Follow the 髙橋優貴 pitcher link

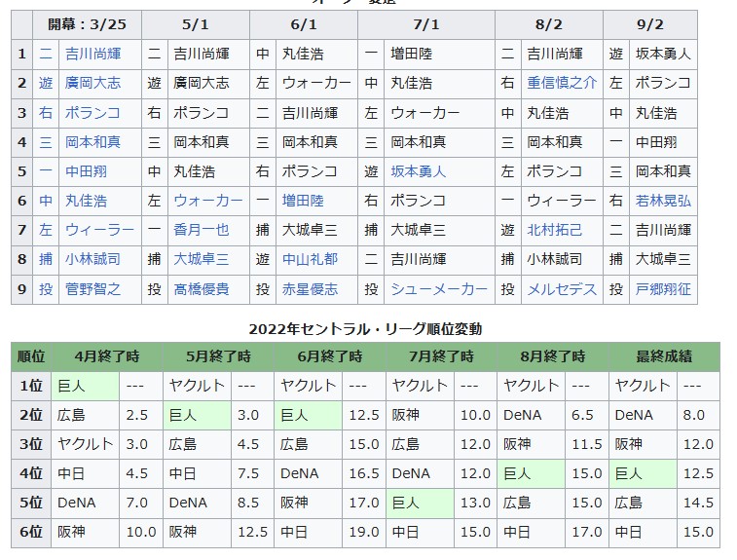[202, 288]
